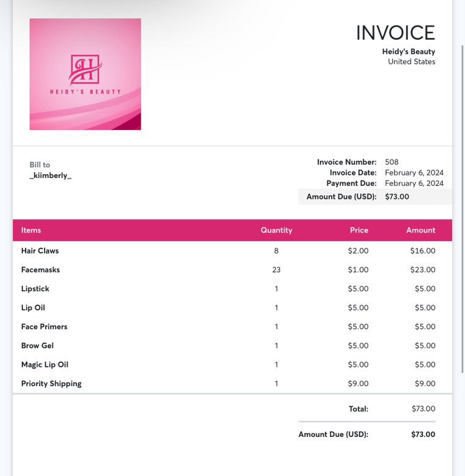Click the 'Invoice Number:' label
The image size is (465, 476).
(x=347, y=162)
